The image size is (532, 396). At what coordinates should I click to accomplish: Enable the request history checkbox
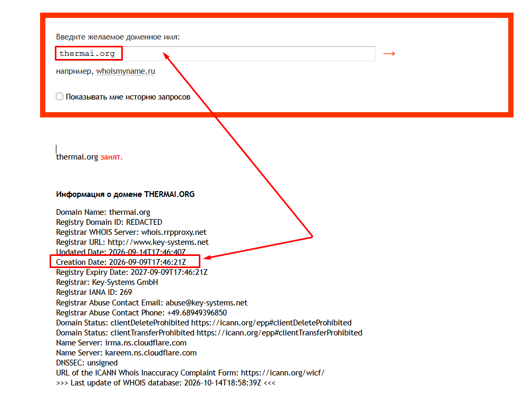(60, 96)
